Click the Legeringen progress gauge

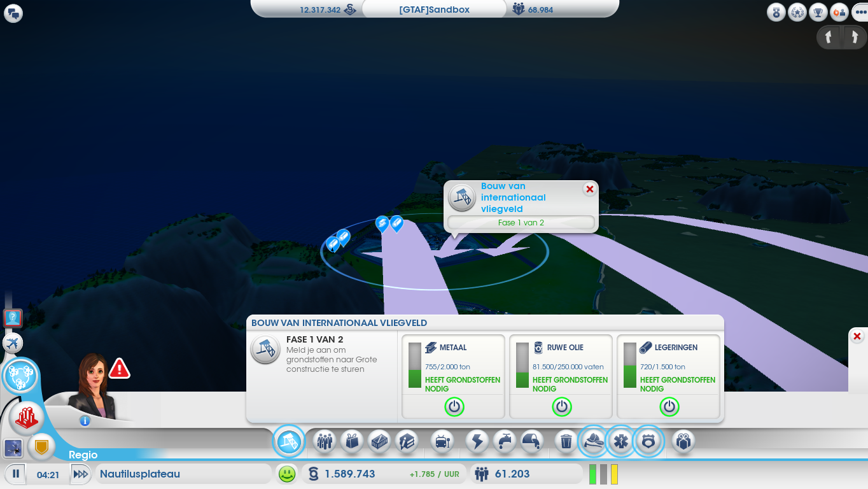click(x=630, y=365)
